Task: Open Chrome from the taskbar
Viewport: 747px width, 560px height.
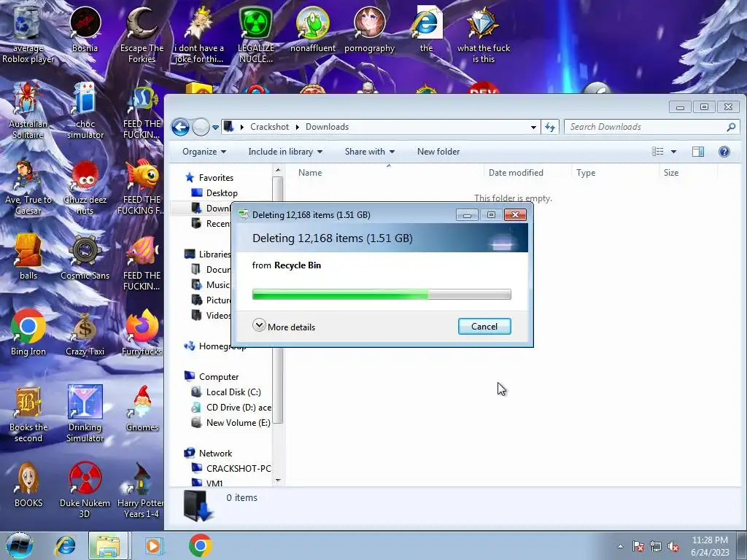Action: click(x=200, y=545)
